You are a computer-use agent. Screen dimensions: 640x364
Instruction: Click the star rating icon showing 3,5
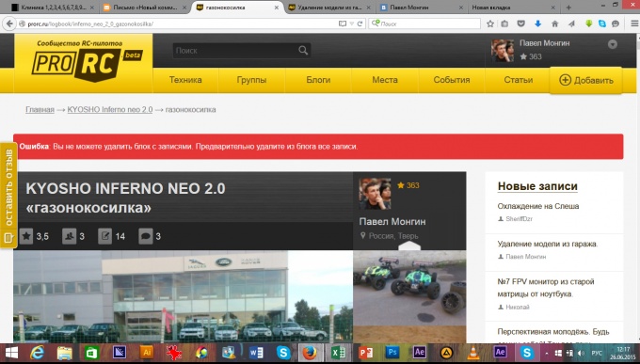26,236
